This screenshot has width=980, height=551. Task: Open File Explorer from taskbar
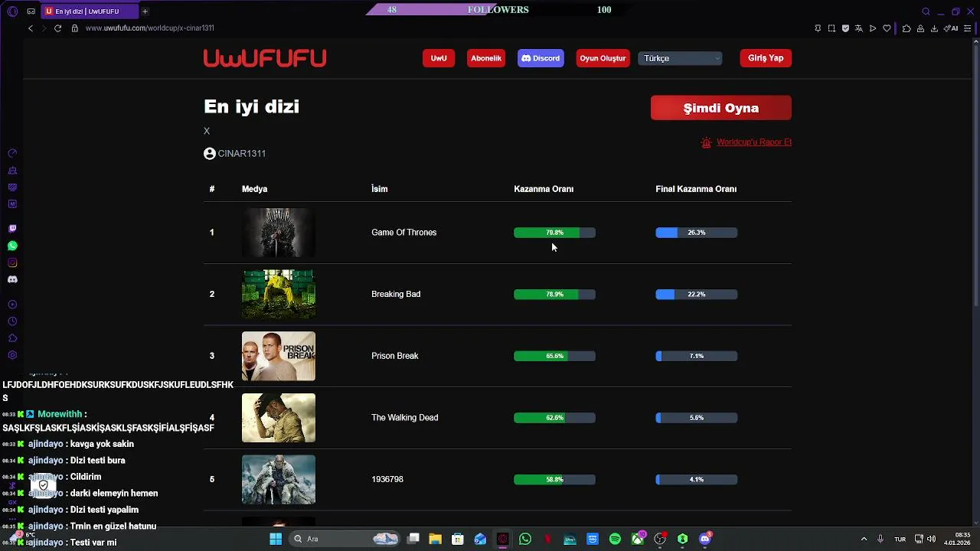tap(435, 539)
